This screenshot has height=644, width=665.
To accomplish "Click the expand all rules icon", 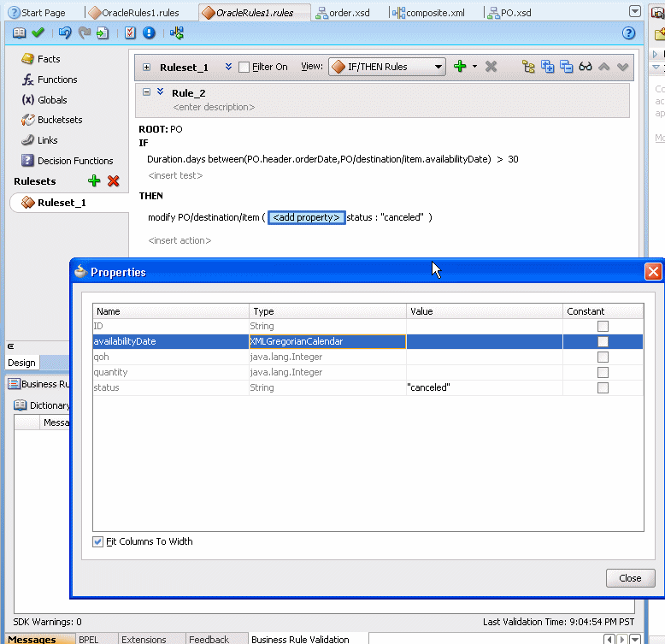I will (547, 67).
